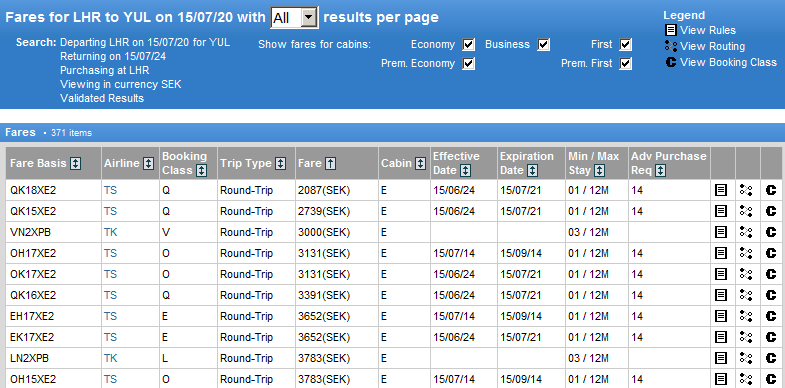The image size is (785, 388).
Task: Open the results per page dropdown
Action: click(x=294, y=19)
